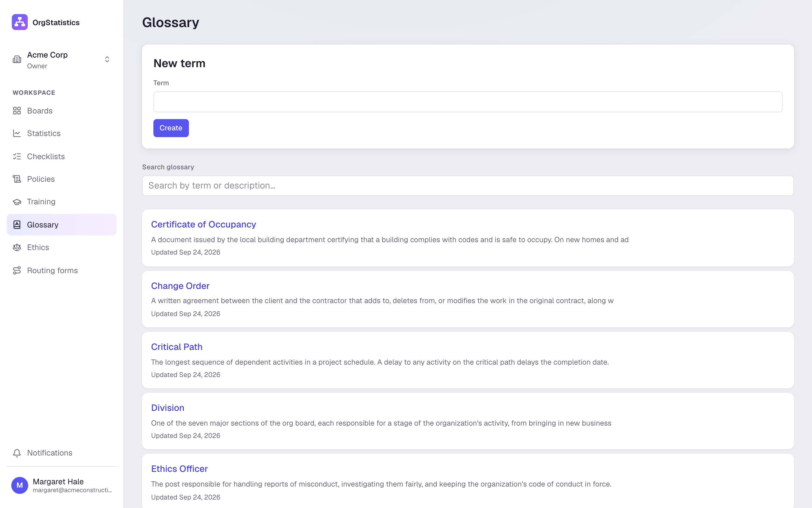The width and height of the screenshot is (812, 508).
Task: Click the Training graduation cap icon
Action: pos(17,202)
